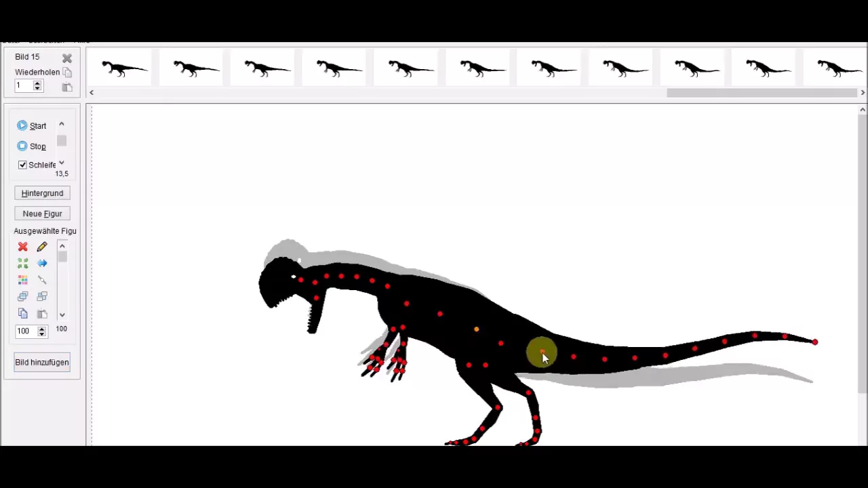Image resolution: width=868 pixels, height=488 pixels.
Task: Click the Neue Figur button
Action: [42, 213]
